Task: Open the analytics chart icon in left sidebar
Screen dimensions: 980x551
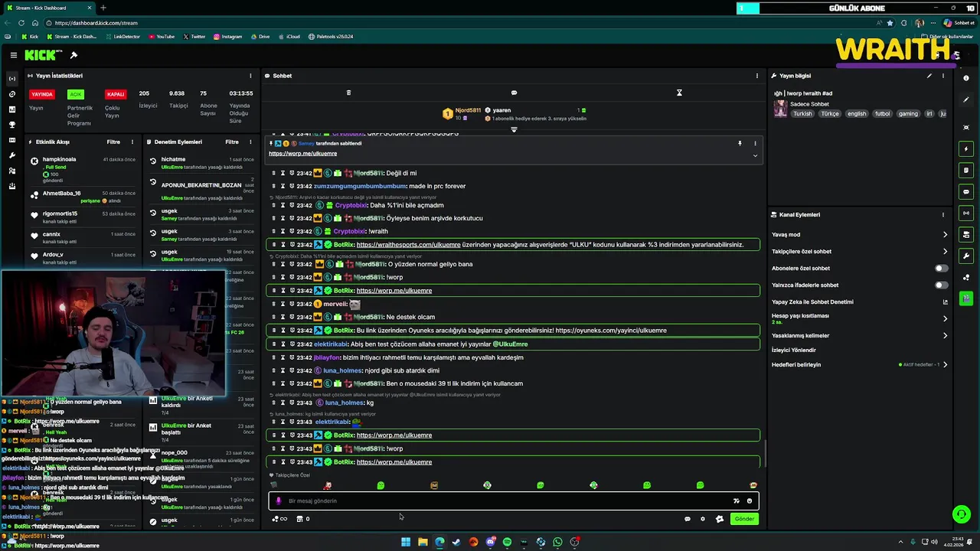Action: tap(12, 109)
